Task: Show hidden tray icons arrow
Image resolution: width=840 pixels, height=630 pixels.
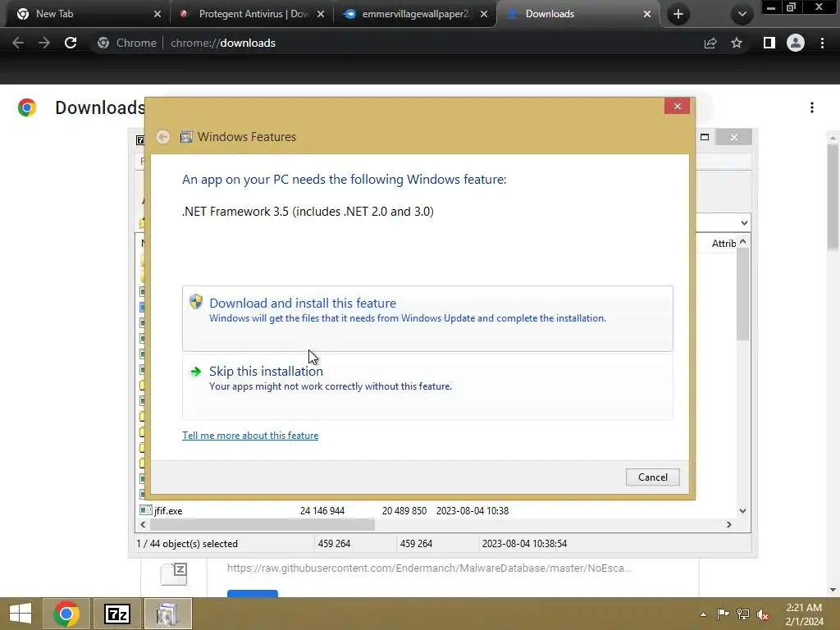Action: (x=703, y=614)
